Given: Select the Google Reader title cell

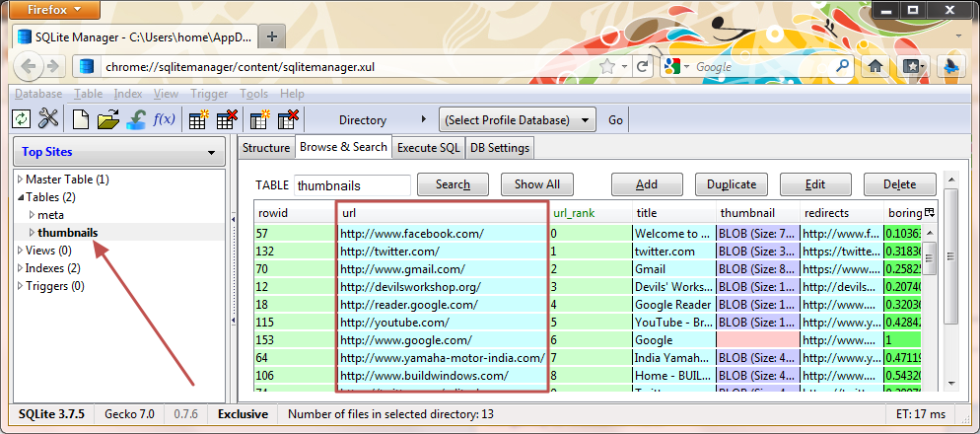Looking at the screenshot, I should click(x=673, y=305).
